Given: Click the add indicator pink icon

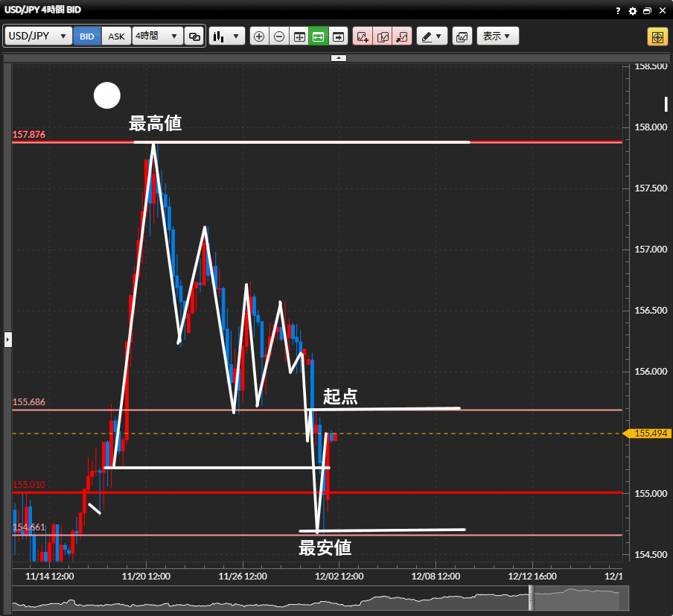Looking at the screenshot, I should click(x=363, y=36).
